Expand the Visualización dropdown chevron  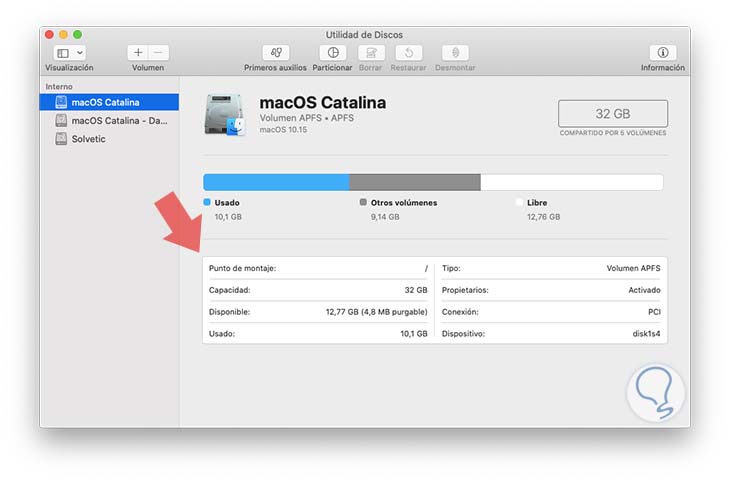[80, 53]
